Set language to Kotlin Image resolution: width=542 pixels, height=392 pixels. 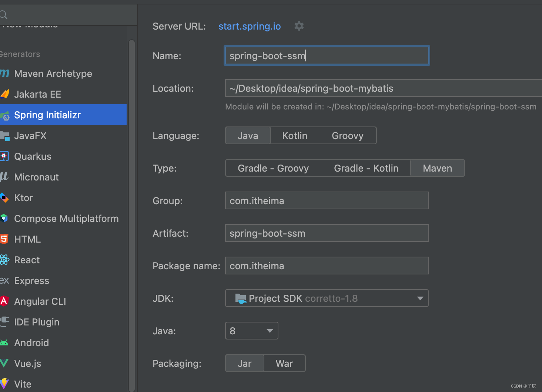[x=294, y=136]
